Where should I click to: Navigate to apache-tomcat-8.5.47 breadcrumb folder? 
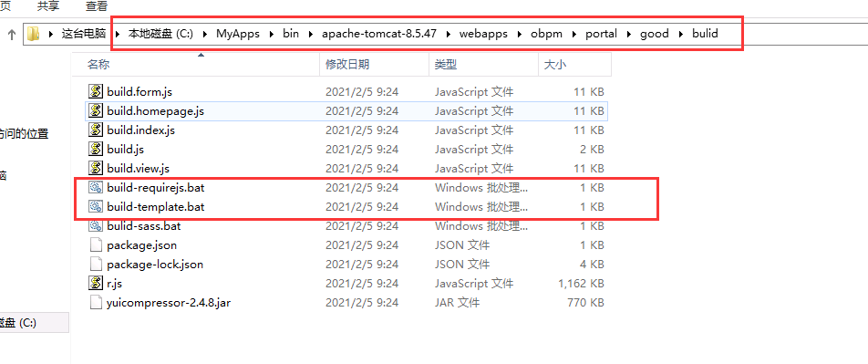pos(379,34)
